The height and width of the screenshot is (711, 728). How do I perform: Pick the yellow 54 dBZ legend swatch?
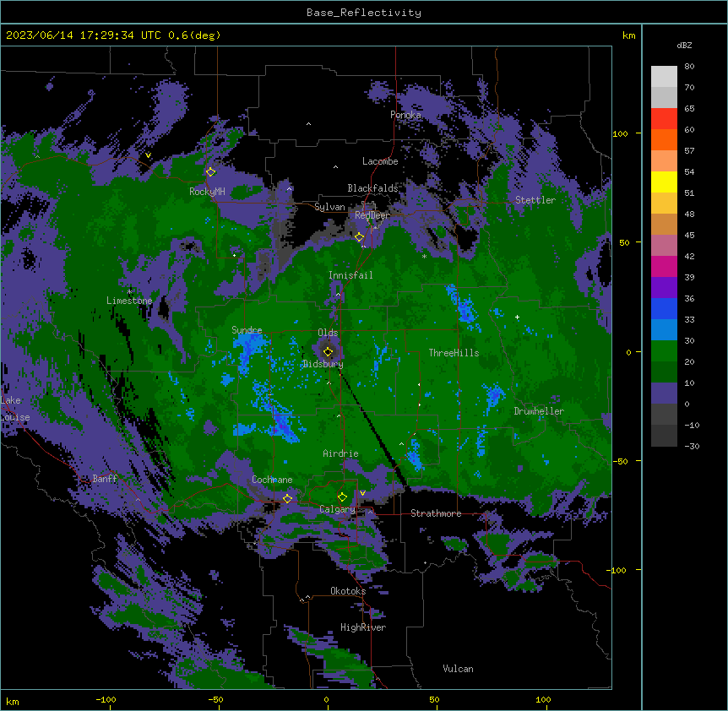(664, 182)
